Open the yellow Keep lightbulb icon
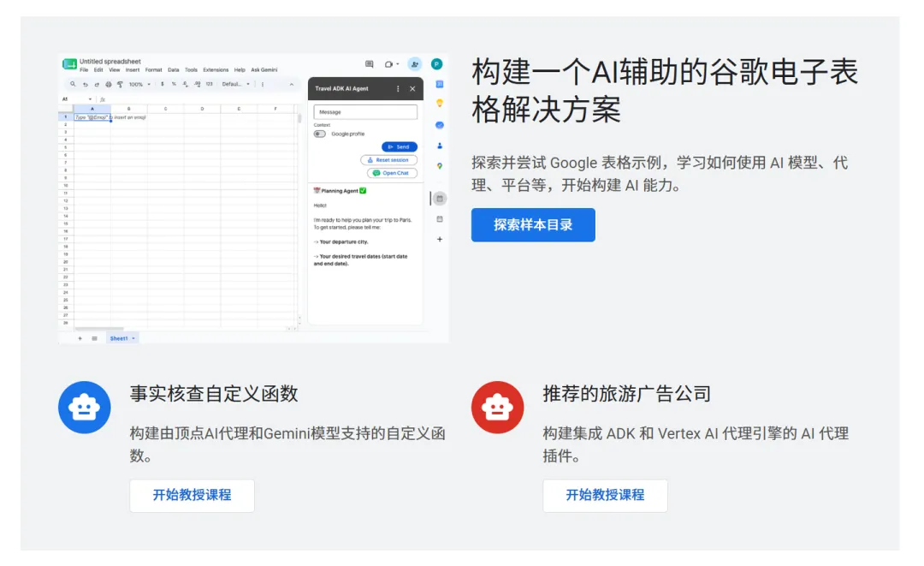 pos(440,104)
